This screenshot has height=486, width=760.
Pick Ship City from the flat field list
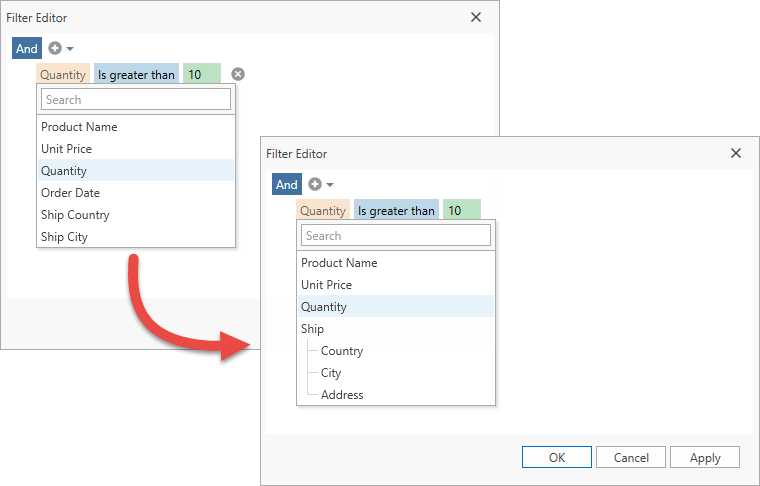click(x=64, y=237)
